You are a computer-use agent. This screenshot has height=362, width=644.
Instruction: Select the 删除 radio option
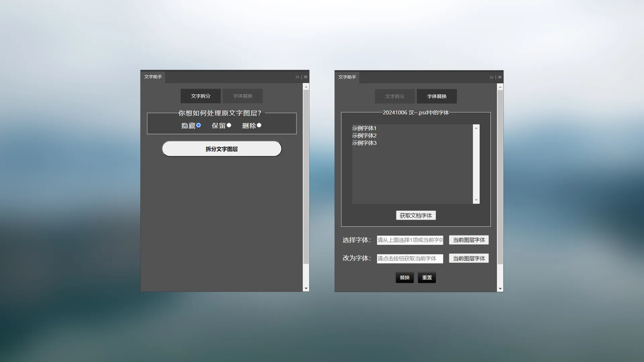259,125
